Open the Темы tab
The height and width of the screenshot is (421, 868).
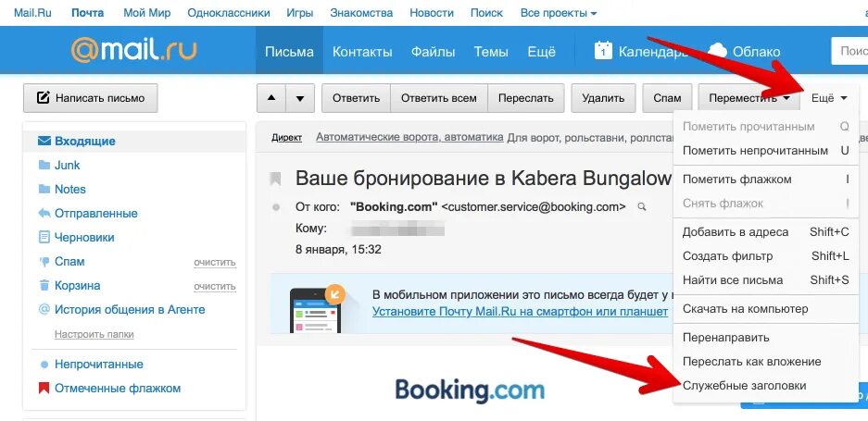point(490,52)
